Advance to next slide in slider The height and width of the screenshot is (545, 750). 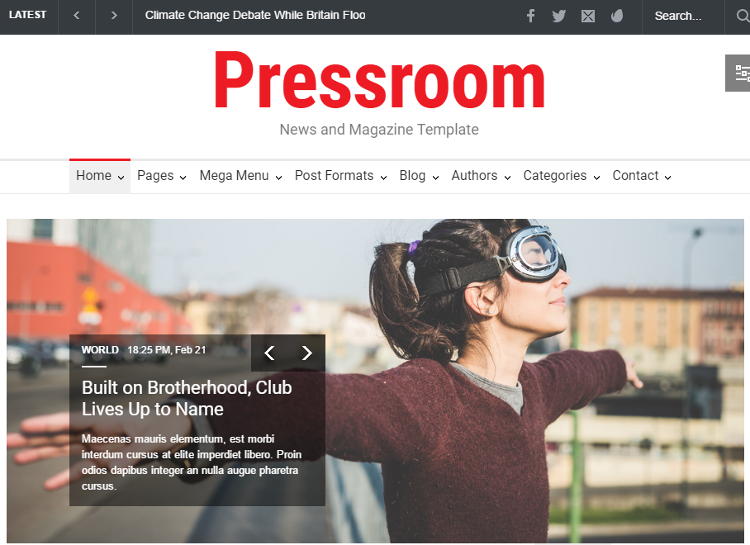click(x=307, y=353)
